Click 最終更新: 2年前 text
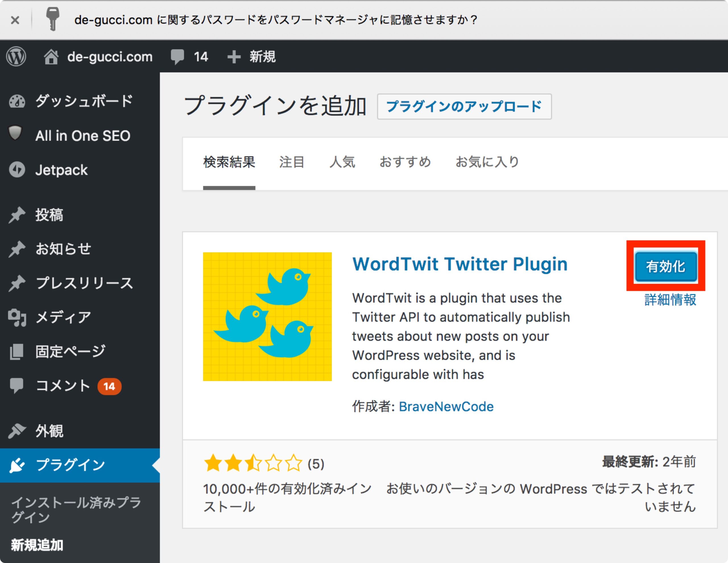Viewport: 728px width, 563px height. [x=649, y=462]
